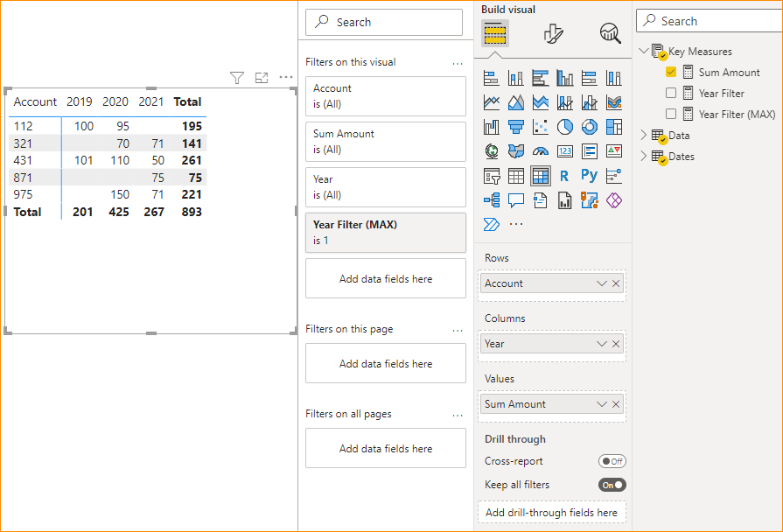Image resolution: width=783 pixels, height=532 pixels.
Task: Choose the slicer visual
Action: (x=491, y=175)
